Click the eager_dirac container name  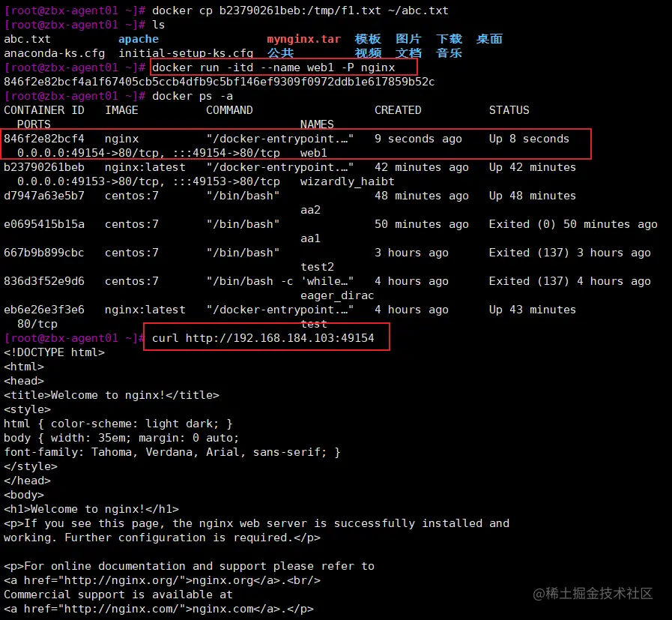point(337,295)
